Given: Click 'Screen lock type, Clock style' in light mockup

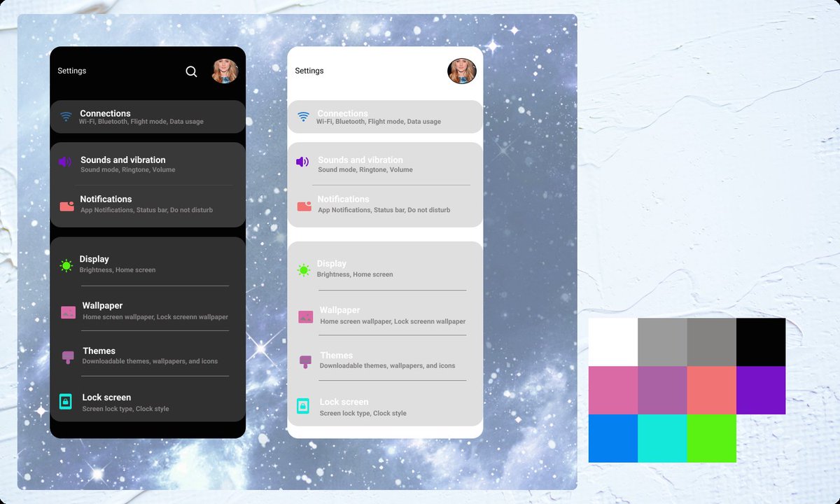Looking at the screenshot, I should click(363, 413).
